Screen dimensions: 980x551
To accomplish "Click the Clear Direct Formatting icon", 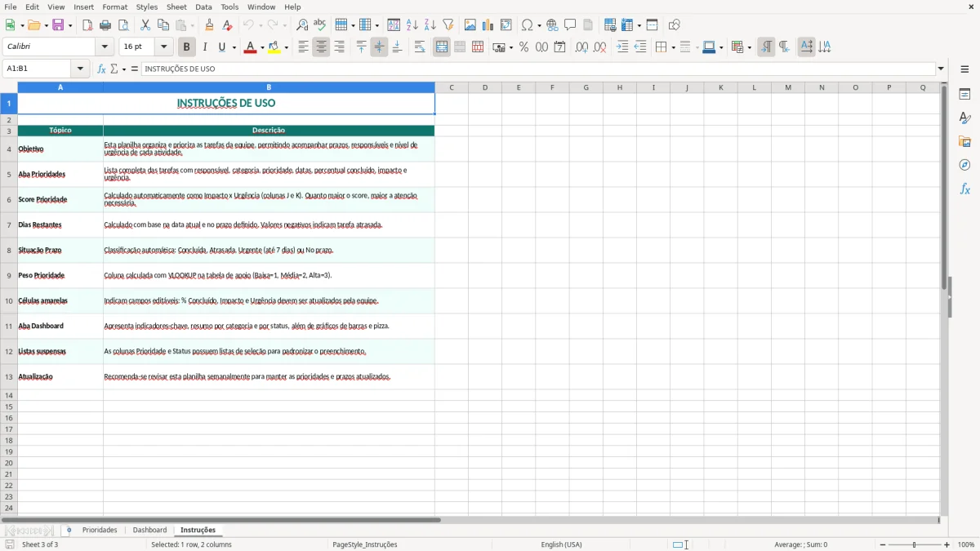I will [x=227, y=25].
